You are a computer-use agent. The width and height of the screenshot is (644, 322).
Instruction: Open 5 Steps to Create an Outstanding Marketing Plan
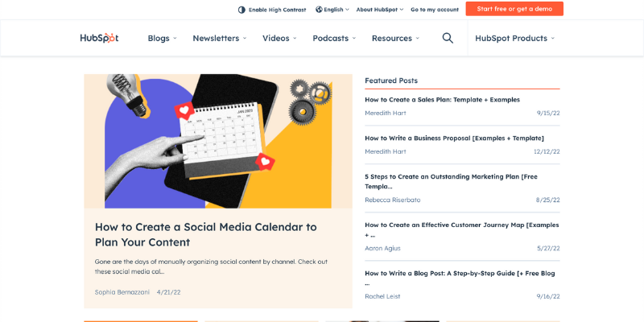(451, 182)
